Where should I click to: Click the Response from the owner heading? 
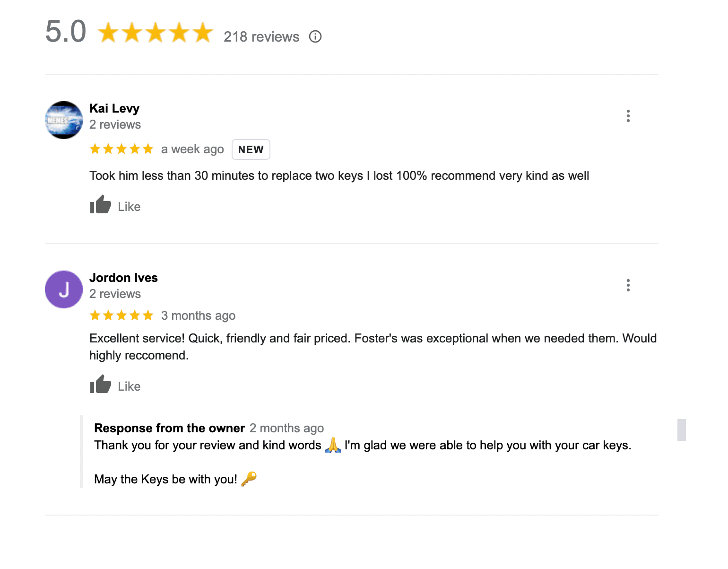click(x=169, y=428)
